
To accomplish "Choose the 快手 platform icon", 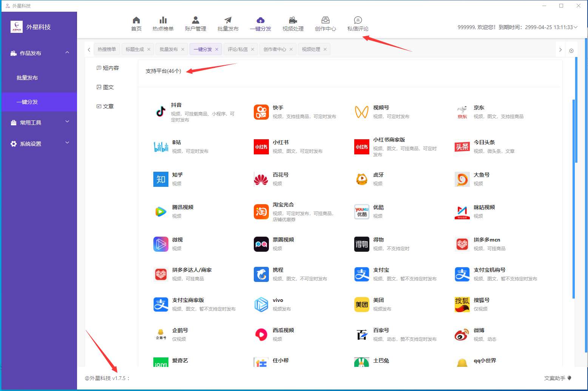I will click(261, 112).
